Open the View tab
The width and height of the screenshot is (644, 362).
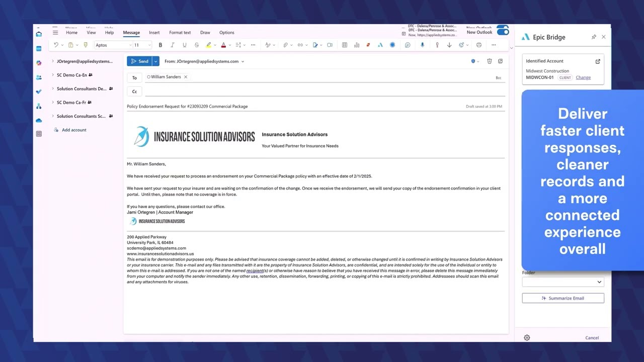(x=91, y=33)
